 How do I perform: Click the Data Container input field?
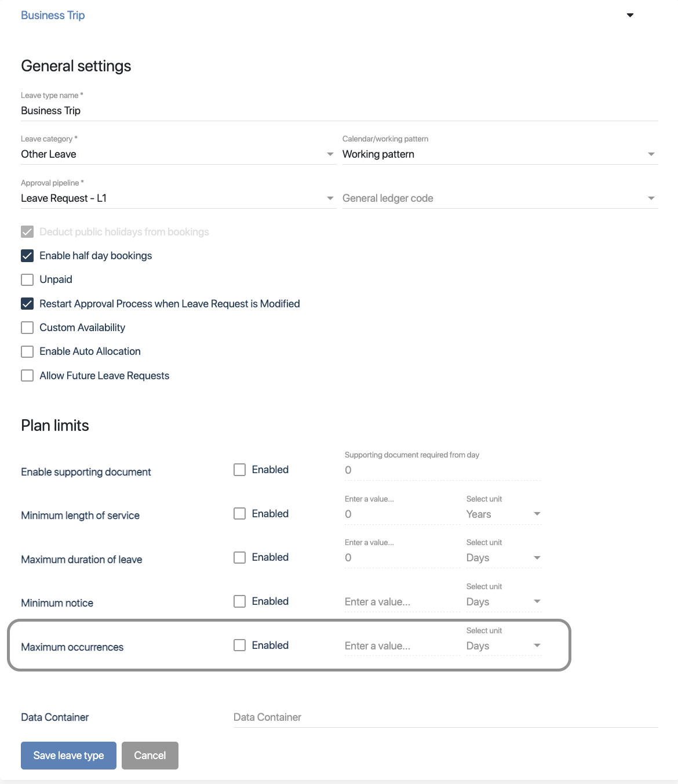[x=445, y=717]
